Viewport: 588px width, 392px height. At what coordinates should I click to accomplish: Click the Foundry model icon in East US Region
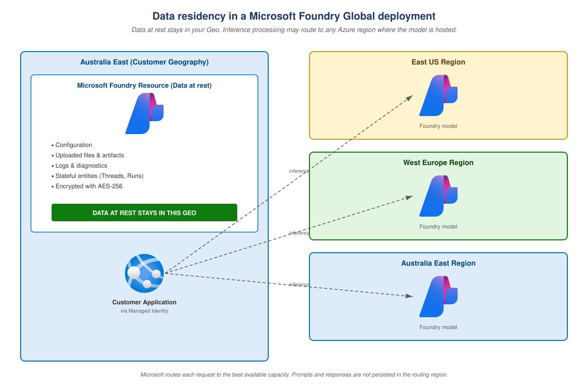click(438, 95)
